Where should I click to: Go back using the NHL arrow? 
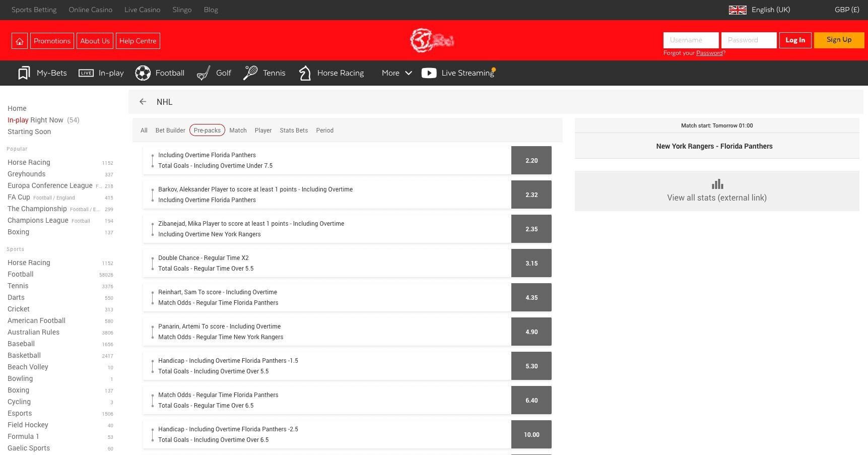click(x=143, y=102)
